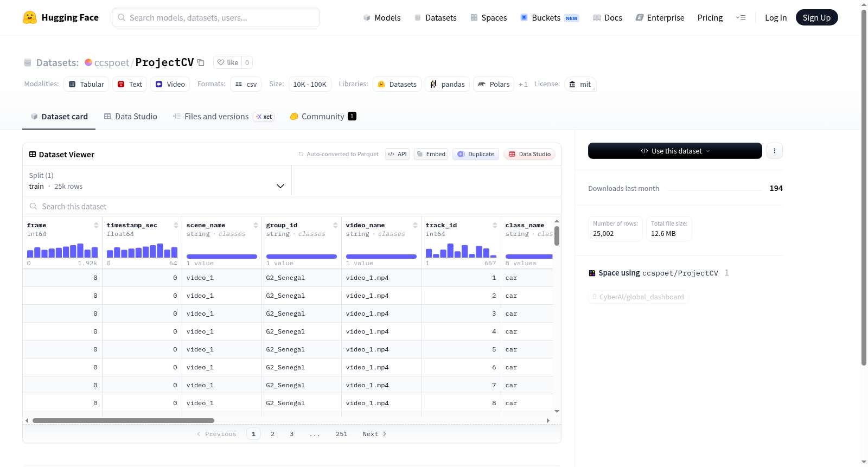Click the Tabular modality tag
Screen dimensions: 868x467
(x=86, y=84)
